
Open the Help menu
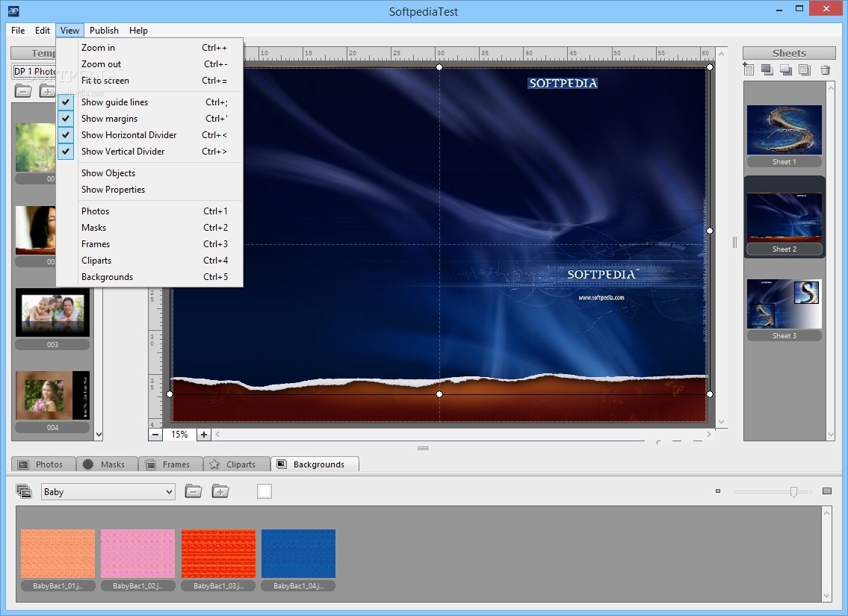(138, 31)
